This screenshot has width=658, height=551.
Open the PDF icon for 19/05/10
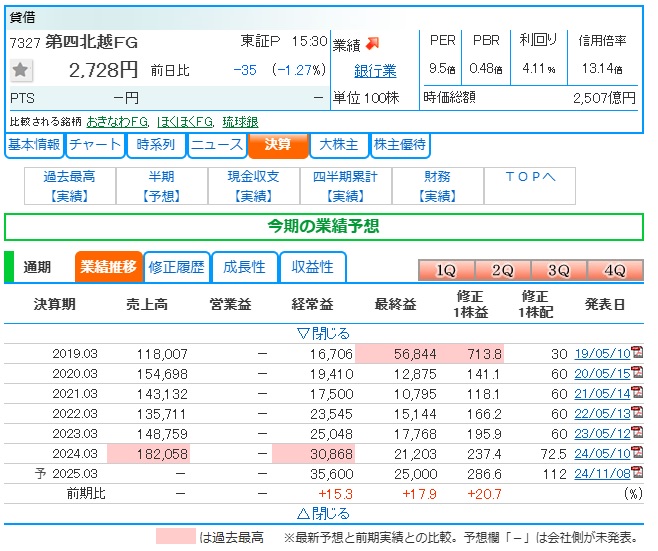coord(636,353)
